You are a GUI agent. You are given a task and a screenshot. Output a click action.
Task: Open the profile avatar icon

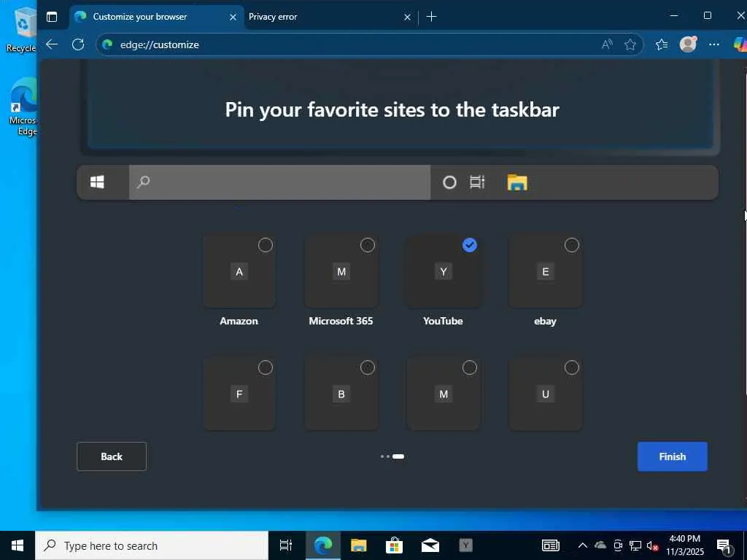tap(688, 44)
